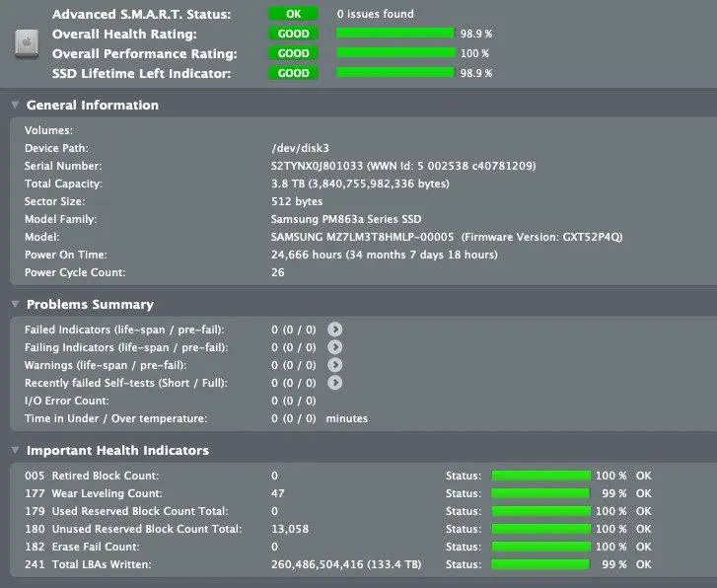This screenshot has height=588, width=717.
Task: Select the Sector Size '512 bytes' value
Action: pyautogui.click(x=297, y=201)
